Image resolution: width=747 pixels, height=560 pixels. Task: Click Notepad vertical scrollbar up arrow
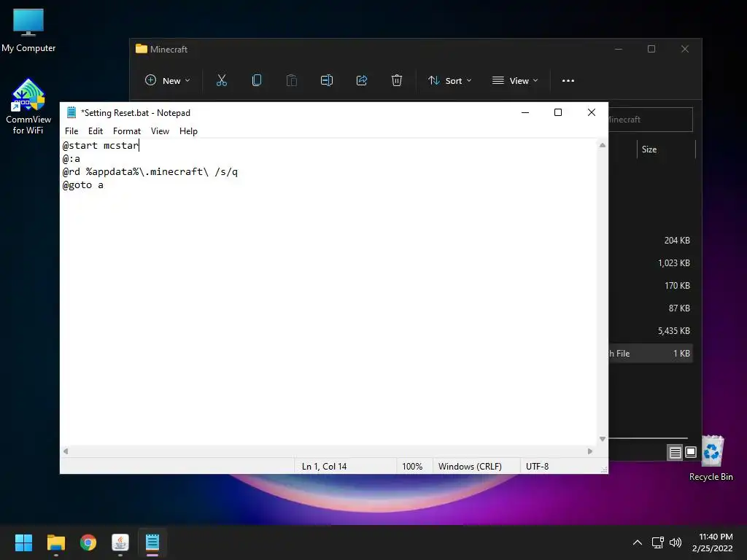602,145
